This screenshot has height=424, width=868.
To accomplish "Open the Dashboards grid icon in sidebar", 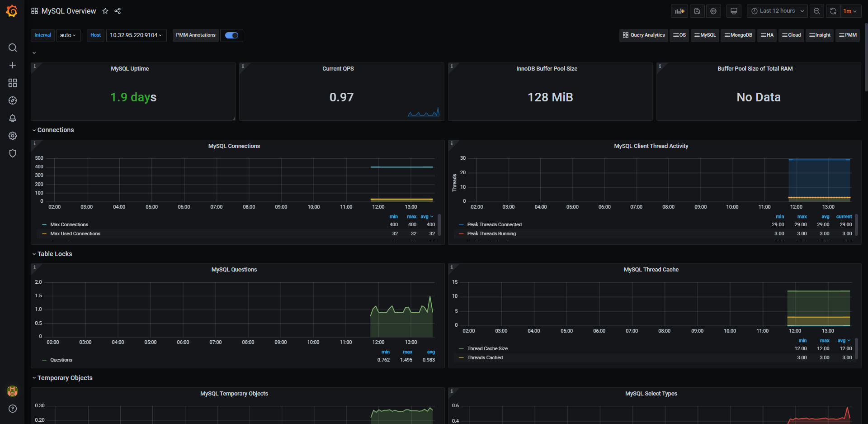I will point(13,83).
